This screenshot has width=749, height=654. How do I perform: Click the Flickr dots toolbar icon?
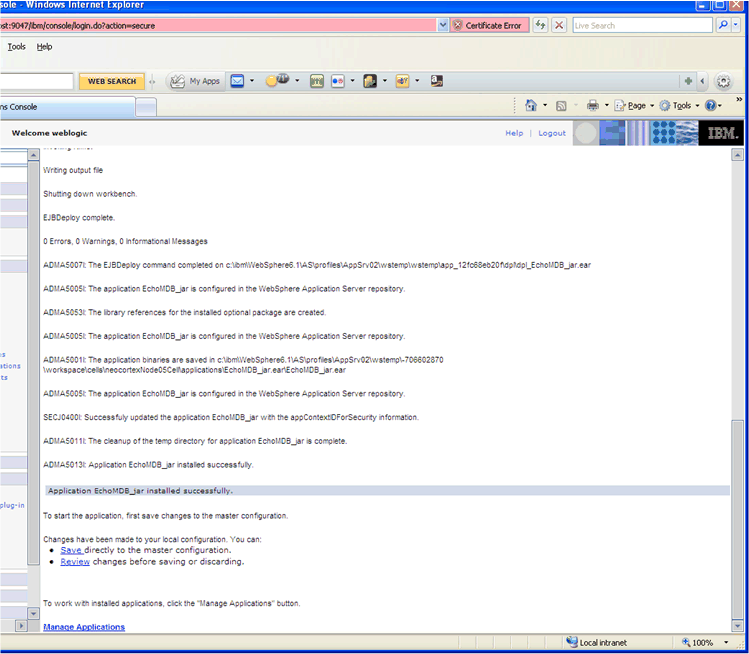pos(338,81)
